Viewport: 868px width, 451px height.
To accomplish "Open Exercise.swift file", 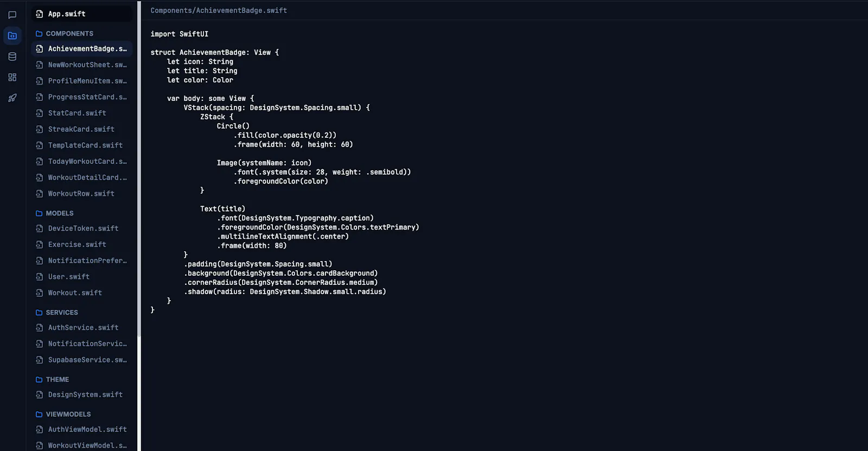I will [81, 245].
